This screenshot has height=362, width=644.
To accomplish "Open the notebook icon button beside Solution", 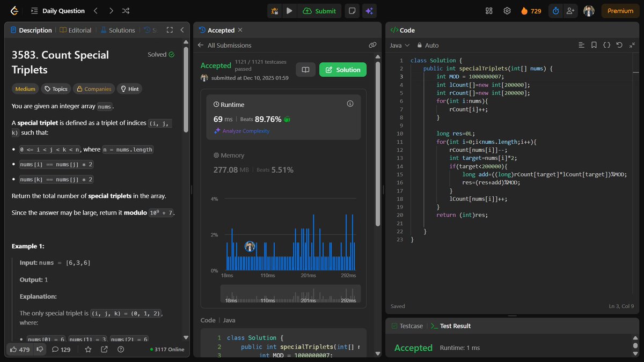I will tap(305, 70).
